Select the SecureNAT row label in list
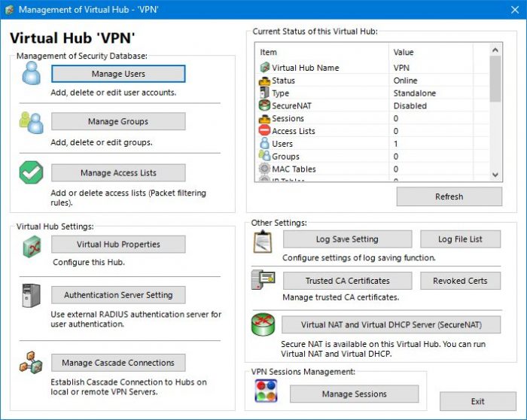 click(291, 106)
